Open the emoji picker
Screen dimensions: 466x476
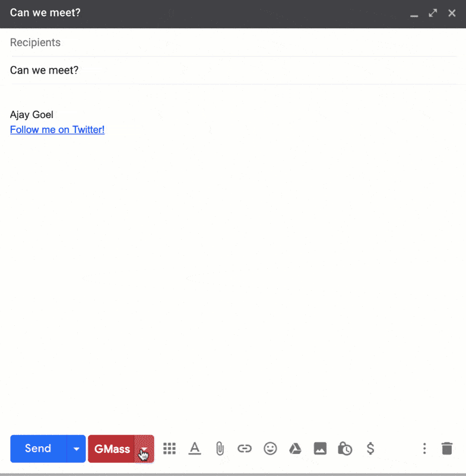click(x=270, y=449)
